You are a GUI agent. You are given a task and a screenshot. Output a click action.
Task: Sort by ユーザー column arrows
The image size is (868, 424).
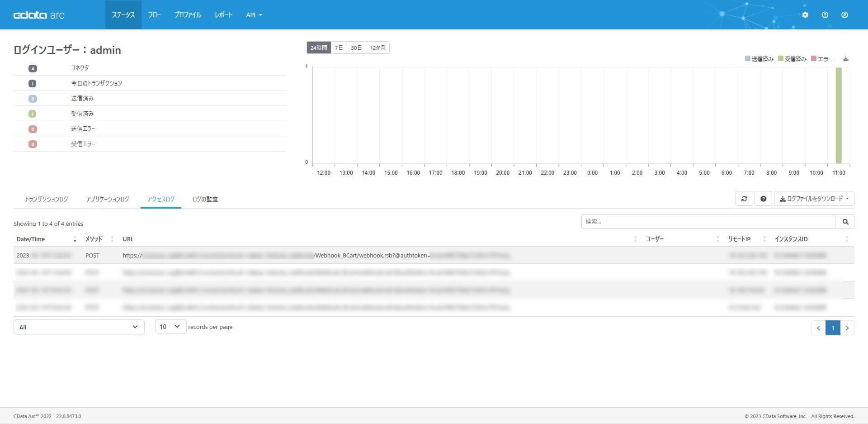click(x=718, y=239)
